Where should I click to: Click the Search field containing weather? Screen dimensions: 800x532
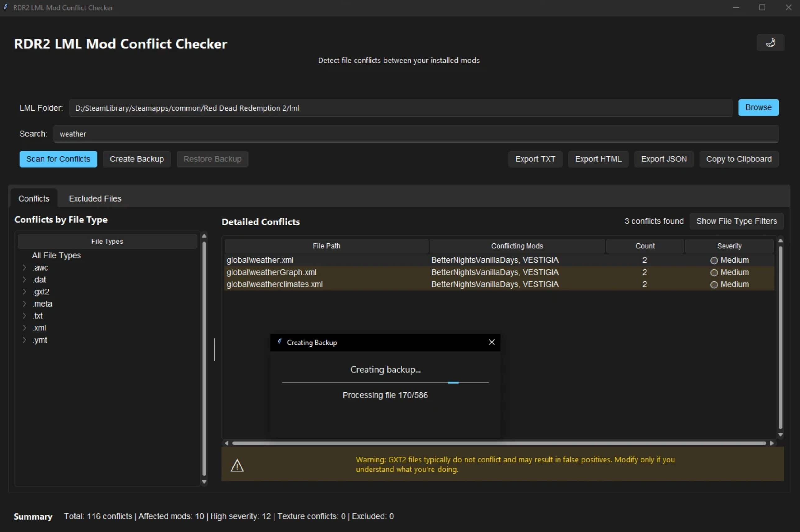416,134
